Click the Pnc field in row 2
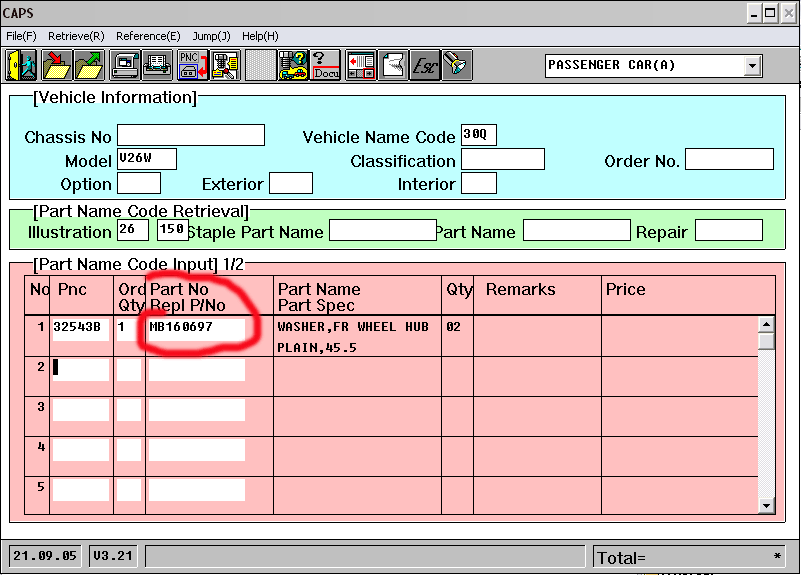Image resolution: width=801 pixels, height=575 pixels. (81, 368)
